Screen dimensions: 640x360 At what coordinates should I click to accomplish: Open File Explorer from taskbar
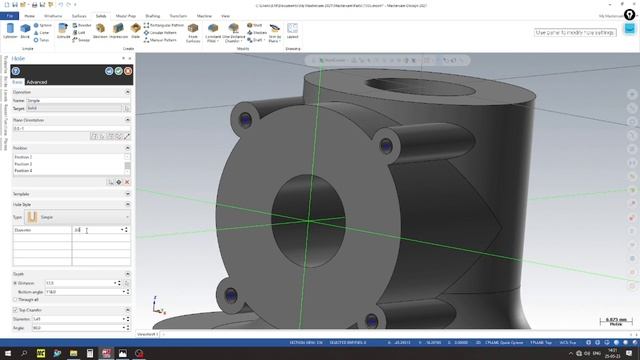(73, 353)
